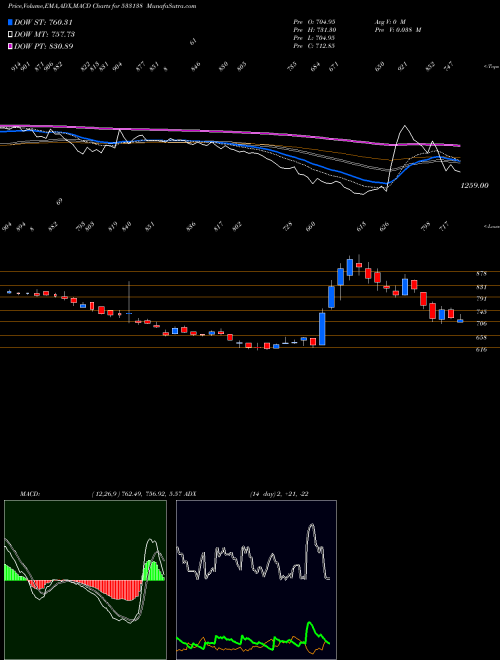Image resolution: width=500 pixels, height=660 pixels.
Task: Click the magenta DOW PT legend swatch
Action: coord(10,46)
